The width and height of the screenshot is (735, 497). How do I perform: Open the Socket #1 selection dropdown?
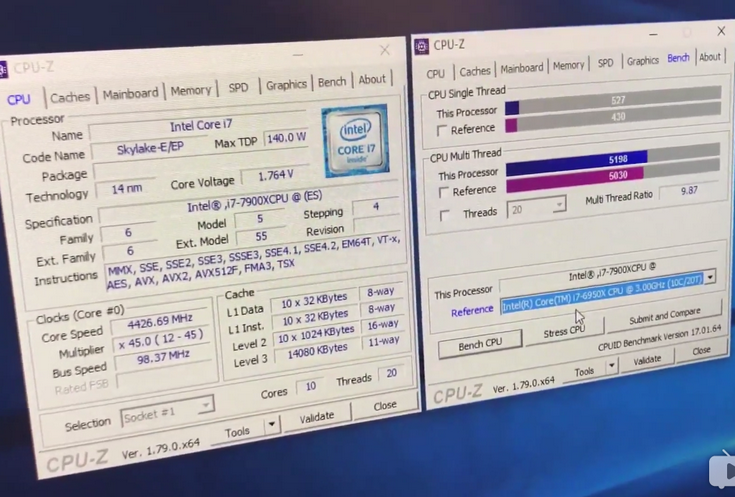(x=167, y=413)
